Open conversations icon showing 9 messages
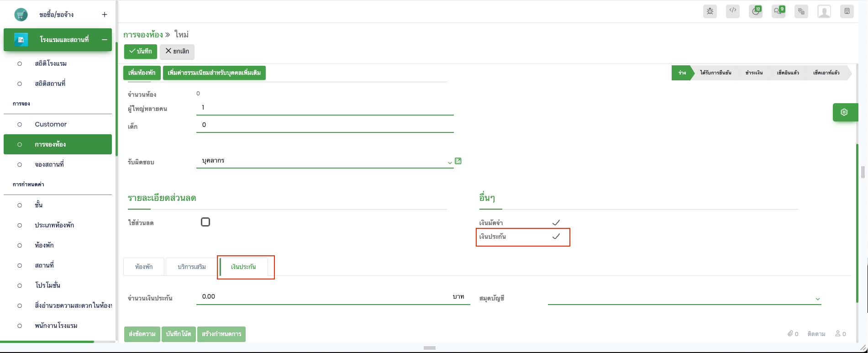 coord(779,11)
